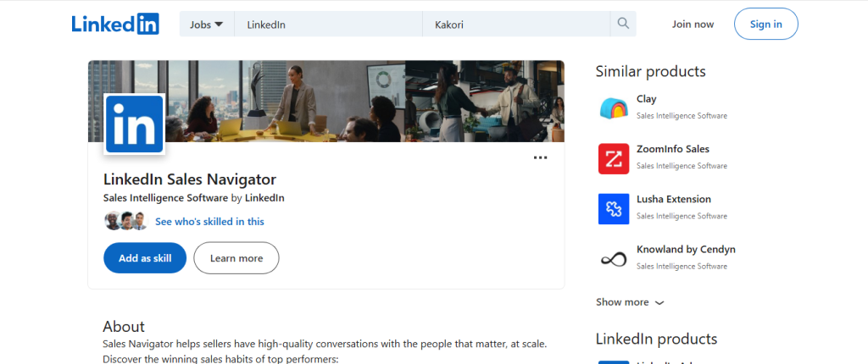Click the Kakori location input field
The image size is (868, 364).
[x=516, y=25]
